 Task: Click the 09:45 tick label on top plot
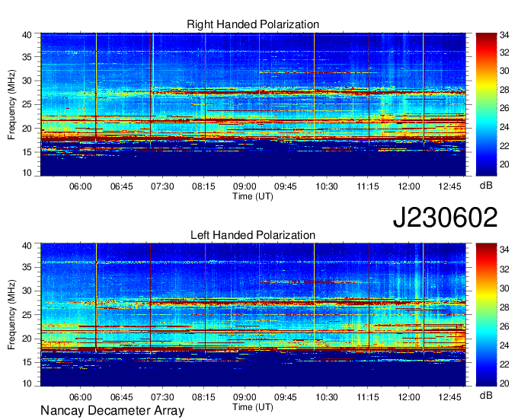pyautogui.click(x=286, y=186)
